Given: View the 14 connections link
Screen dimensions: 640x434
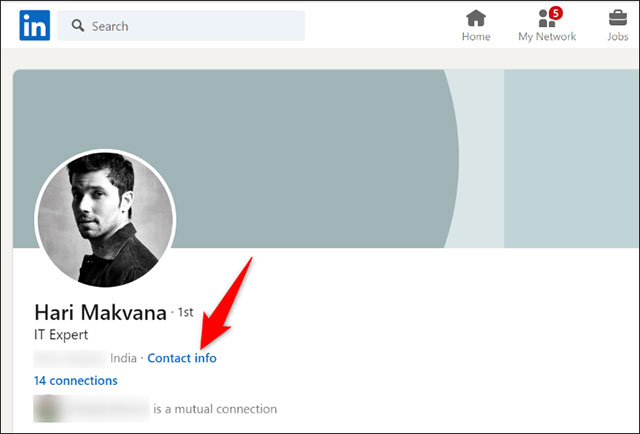Looking at the screenshot, I should point(75,381).
